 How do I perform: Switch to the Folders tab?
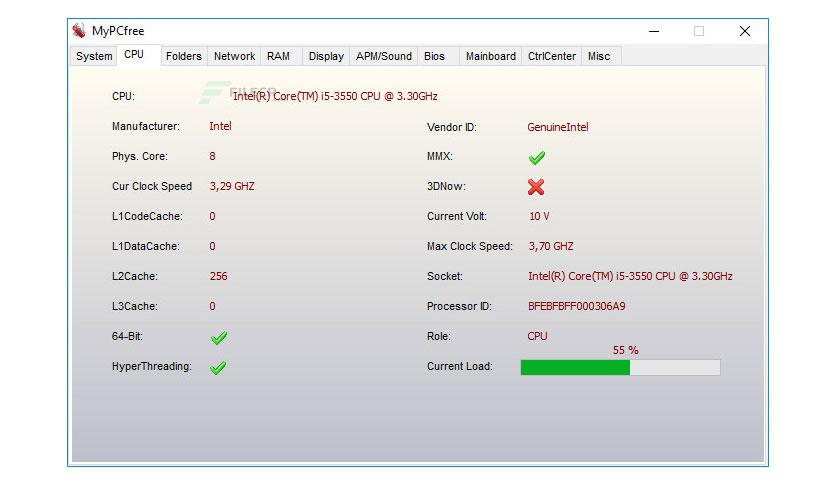tap(183, 56)
